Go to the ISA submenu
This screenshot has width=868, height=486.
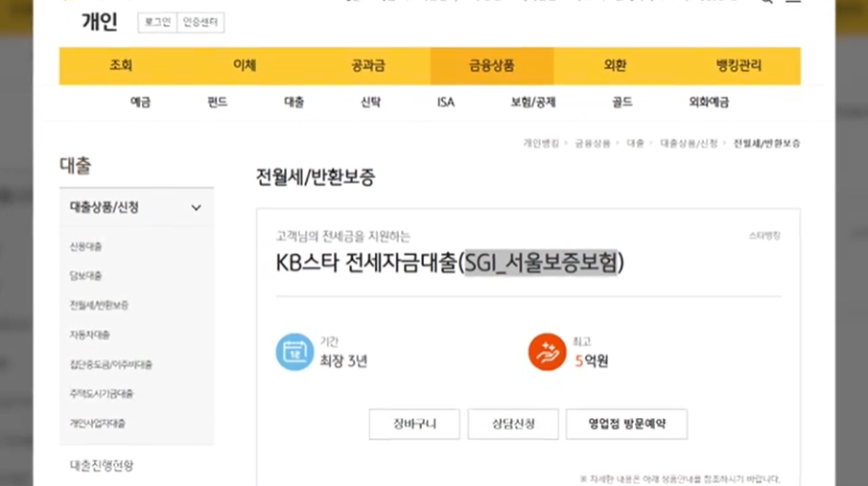[x=446, y=102]
